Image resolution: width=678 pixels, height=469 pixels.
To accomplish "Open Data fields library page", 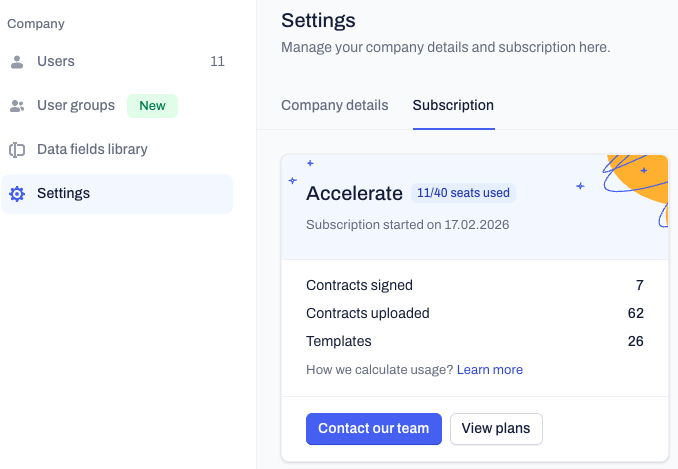I will pyautogui.click(x=117, y=150).
